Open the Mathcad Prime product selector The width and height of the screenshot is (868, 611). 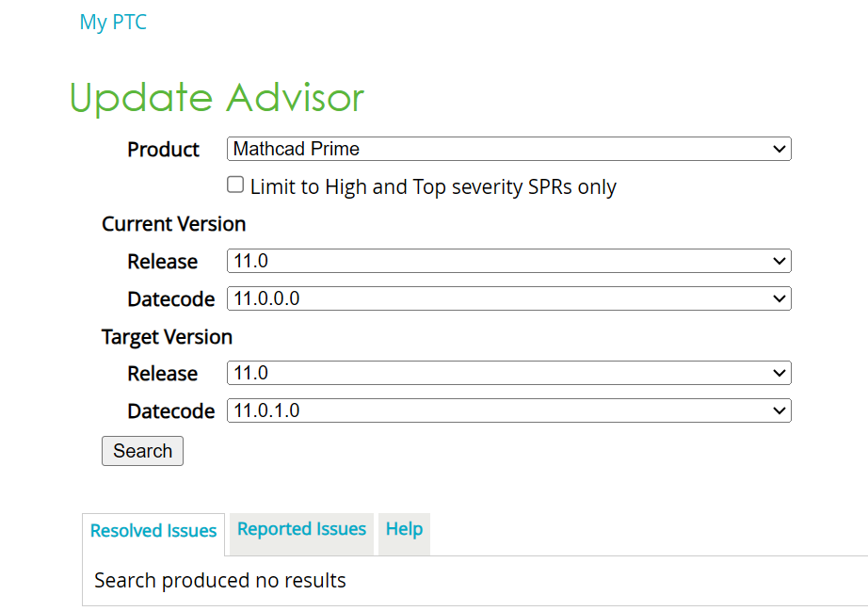point(508,149)
